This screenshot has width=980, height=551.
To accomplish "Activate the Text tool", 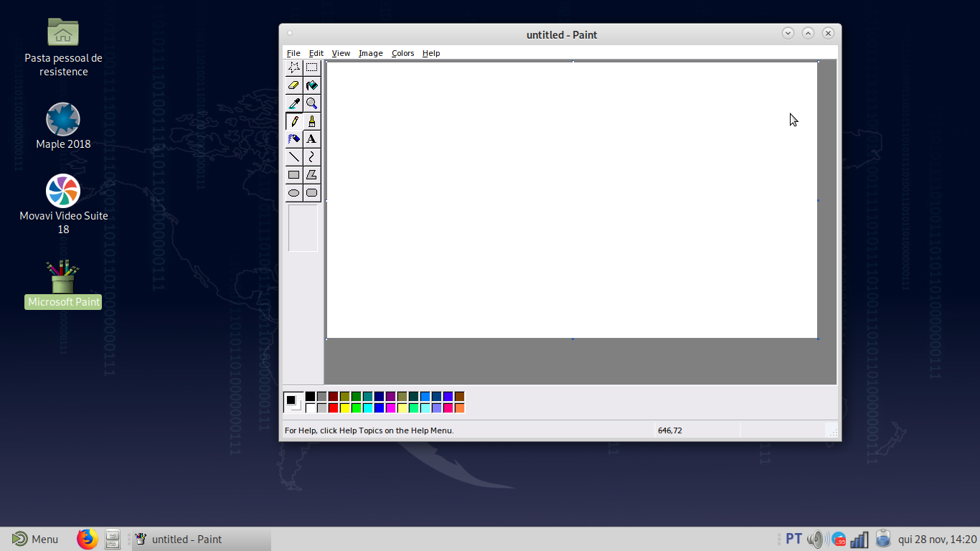I will pos(312,139).
